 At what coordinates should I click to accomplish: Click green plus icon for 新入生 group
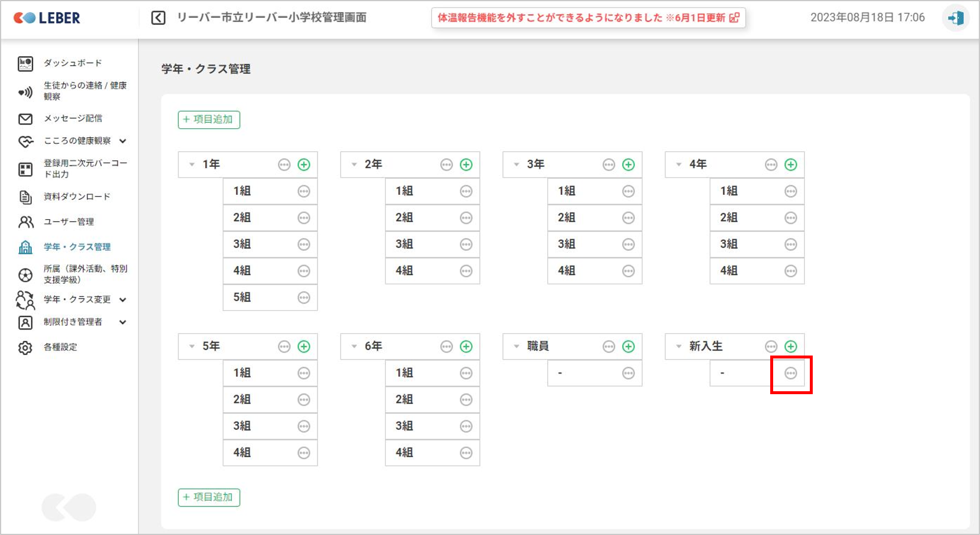pos(790,347)
